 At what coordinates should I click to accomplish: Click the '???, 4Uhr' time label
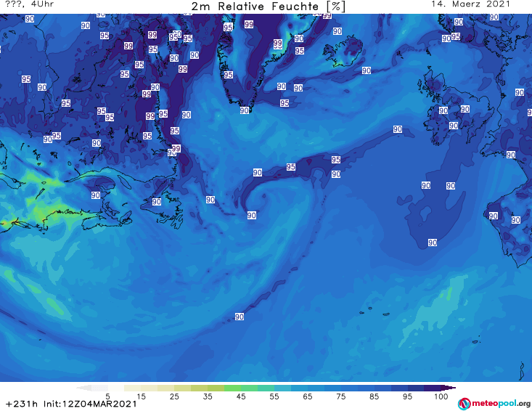[29, 4]
